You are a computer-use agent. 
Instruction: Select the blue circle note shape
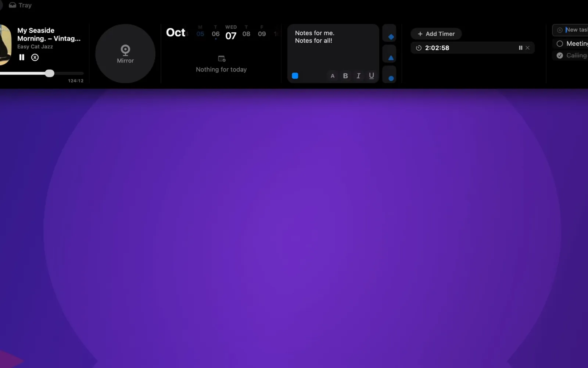coord(391,78)
